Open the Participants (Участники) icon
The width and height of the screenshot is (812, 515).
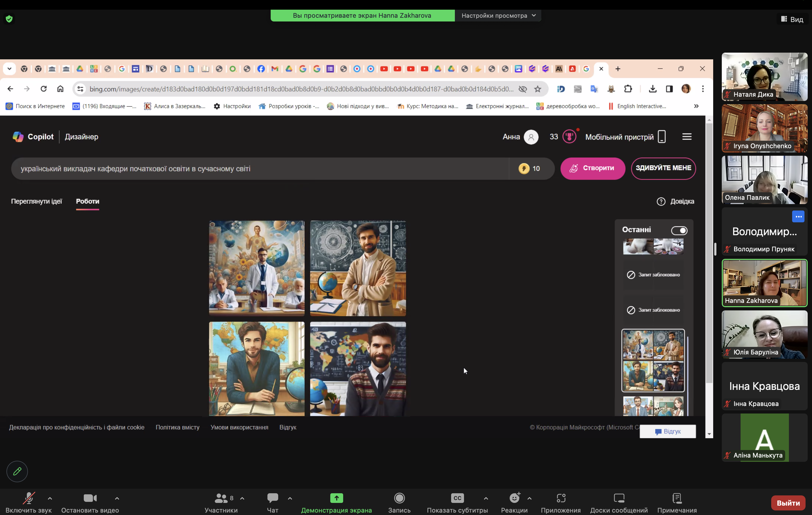221,498
